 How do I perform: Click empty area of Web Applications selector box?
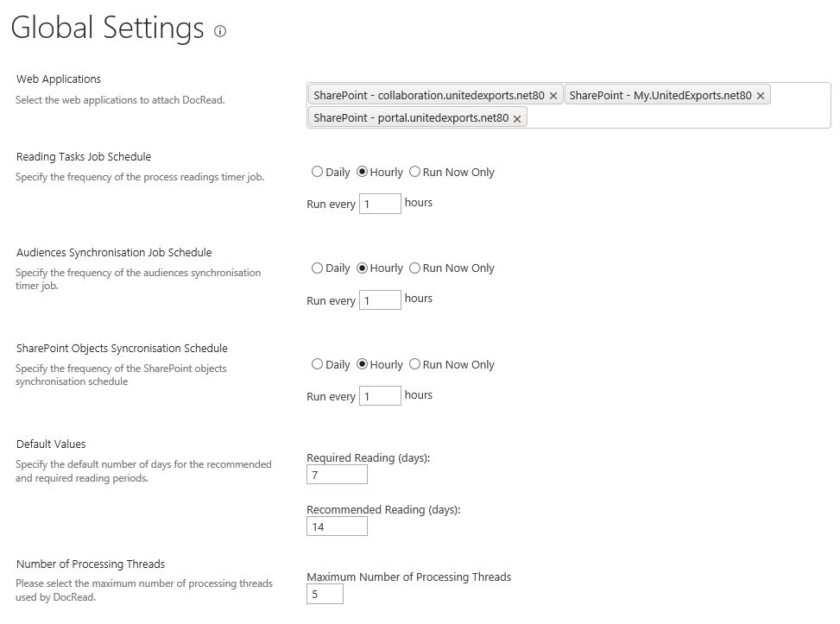point(673,117)
